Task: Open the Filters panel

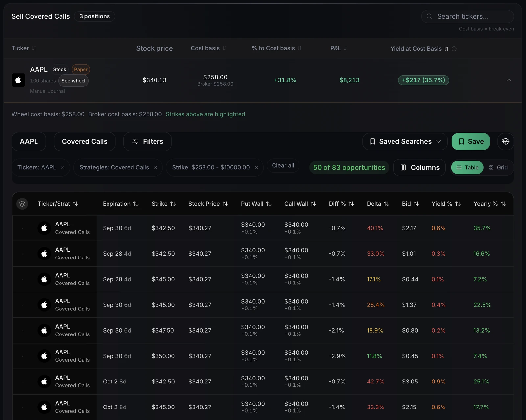Action: [x=147, y=141]
